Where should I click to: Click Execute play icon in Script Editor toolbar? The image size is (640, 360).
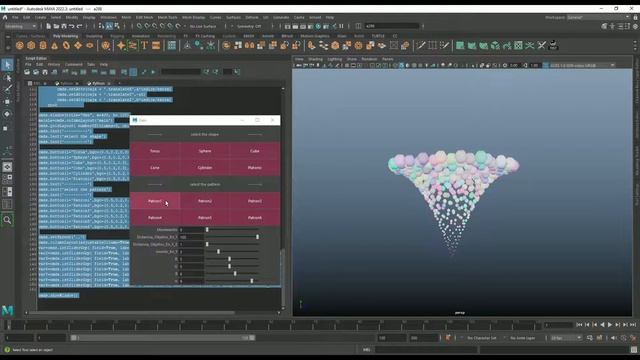coord(153,72)
